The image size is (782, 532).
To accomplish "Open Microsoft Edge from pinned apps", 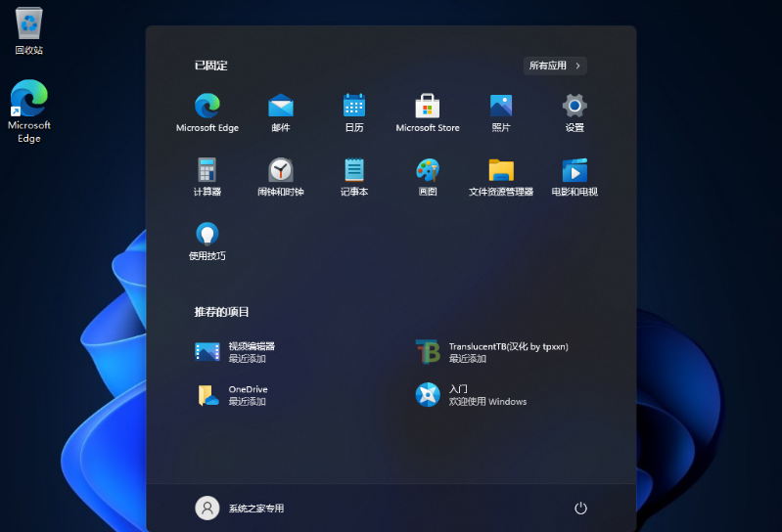I will (x=207, y=112).
